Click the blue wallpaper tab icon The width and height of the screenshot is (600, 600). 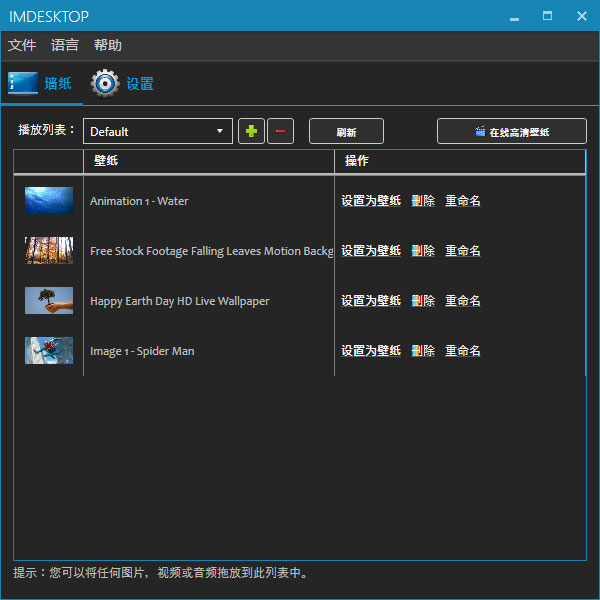pyautogui.click(x=23, y=83)
